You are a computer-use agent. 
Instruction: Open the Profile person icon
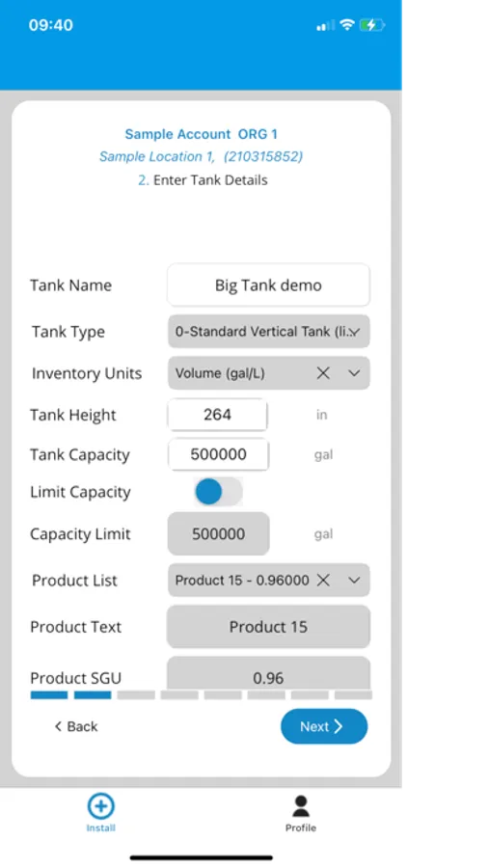click(x=301, y=806)
